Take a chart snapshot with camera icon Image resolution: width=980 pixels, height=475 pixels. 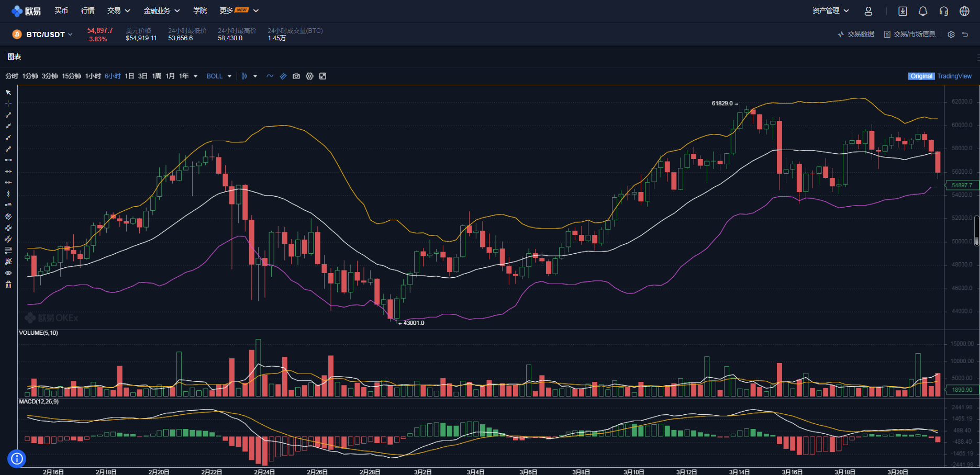click(x=296, y=76)
